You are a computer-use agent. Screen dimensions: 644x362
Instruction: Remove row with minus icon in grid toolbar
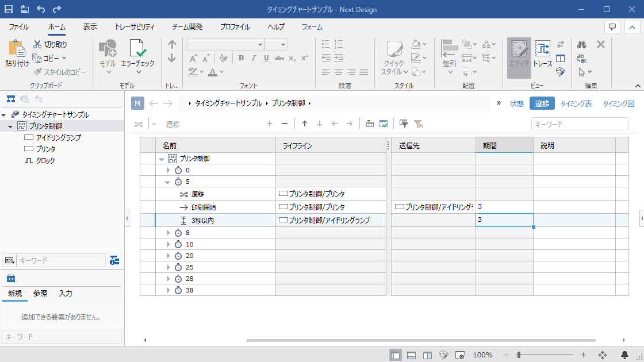coord(285,124)
